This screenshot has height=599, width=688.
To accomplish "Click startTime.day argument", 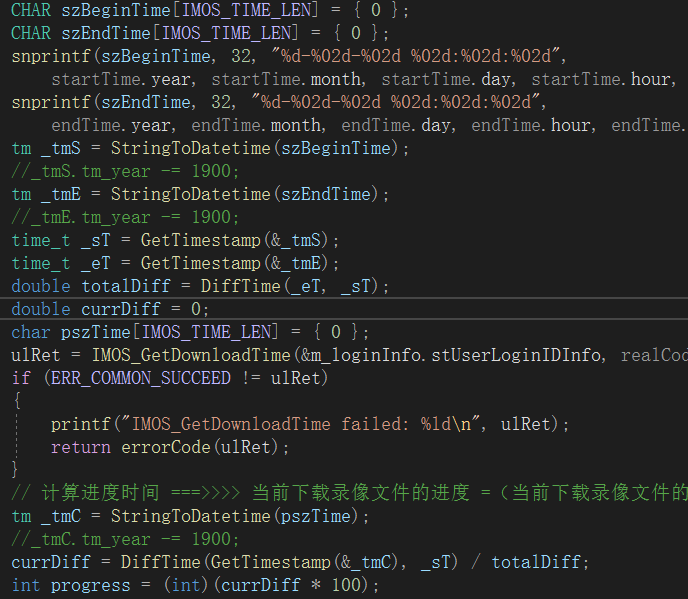I will (x=448, y=79).
